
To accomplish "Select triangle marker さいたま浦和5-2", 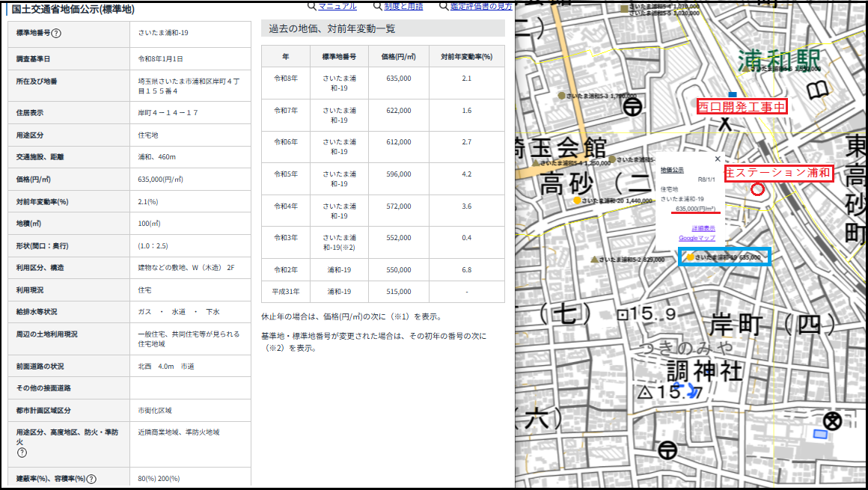I will (594, 259).
